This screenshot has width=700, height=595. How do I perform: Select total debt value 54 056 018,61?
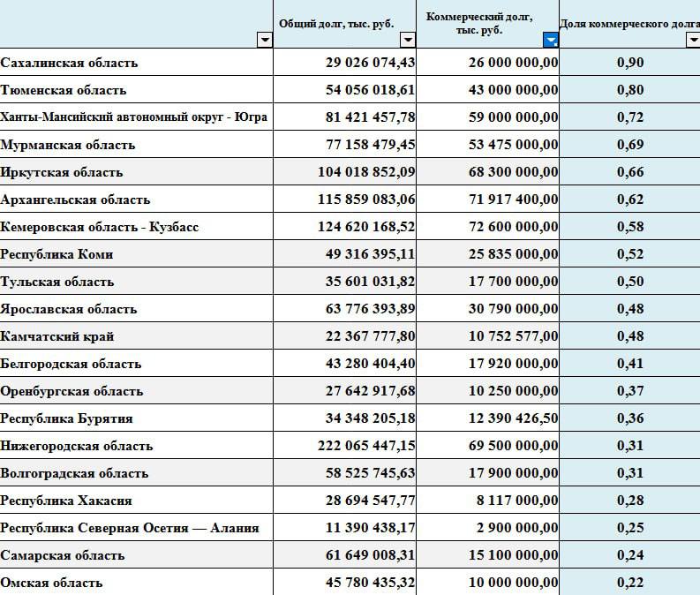tap(344, 90)
